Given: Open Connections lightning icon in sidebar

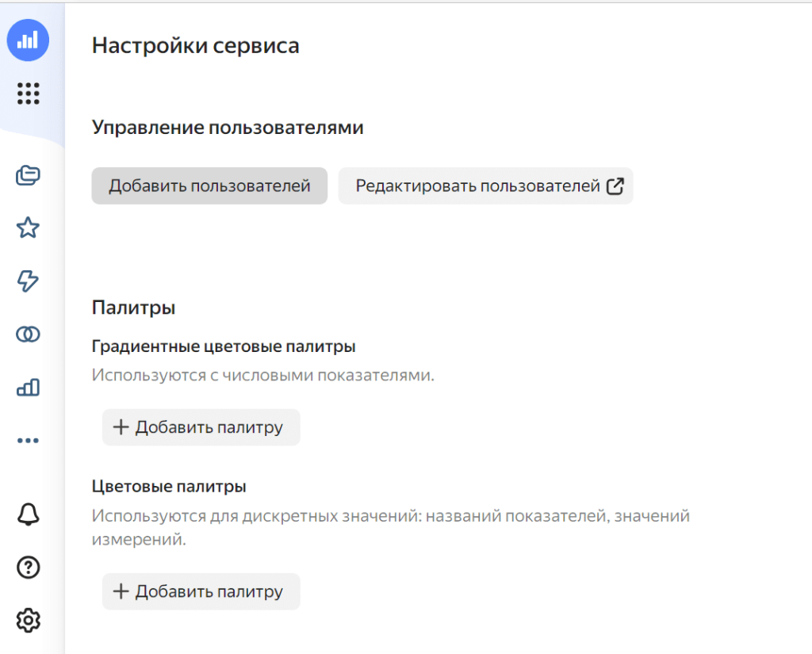Looking at the screenshot, I should click(x=28, y=281).
